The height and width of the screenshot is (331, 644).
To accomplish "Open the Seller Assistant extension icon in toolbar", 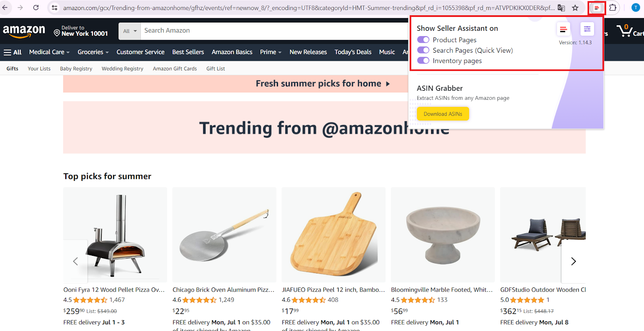I will pos(596,7).
